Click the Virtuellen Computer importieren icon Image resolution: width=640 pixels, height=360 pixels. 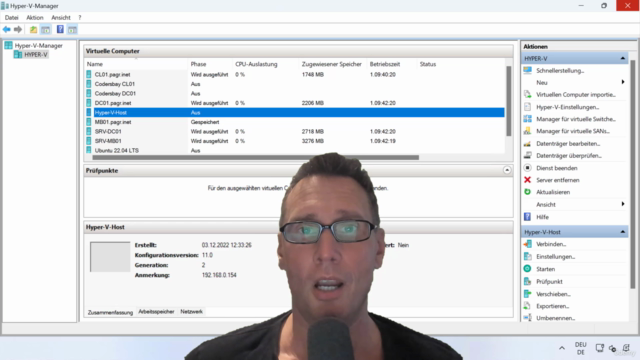(527, 95)
